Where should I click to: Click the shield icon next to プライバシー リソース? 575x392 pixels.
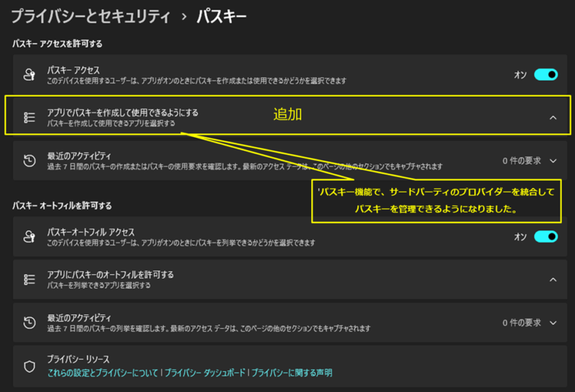tap(29, 365)
